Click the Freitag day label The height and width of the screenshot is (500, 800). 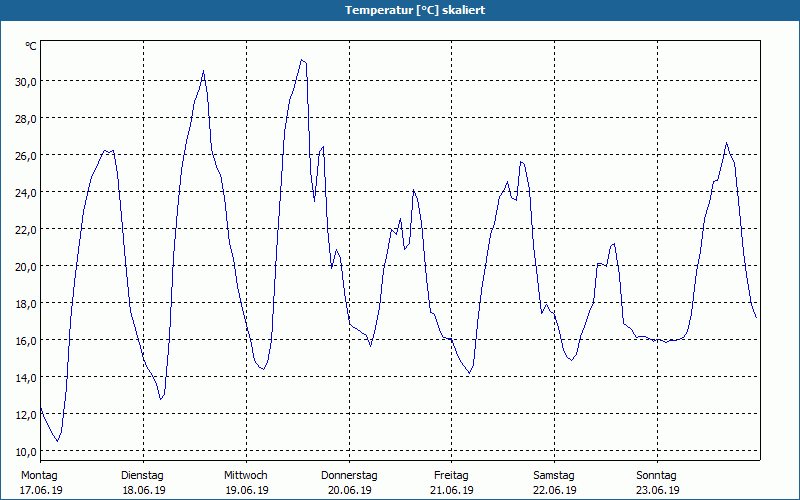click(x=451, y=476)
